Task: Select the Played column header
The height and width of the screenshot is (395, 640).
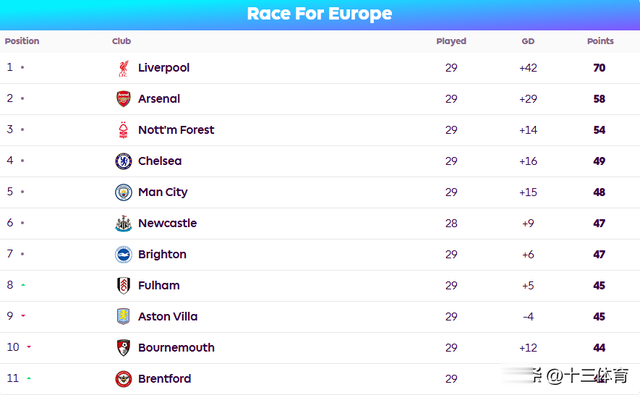Action: (451, 41)
